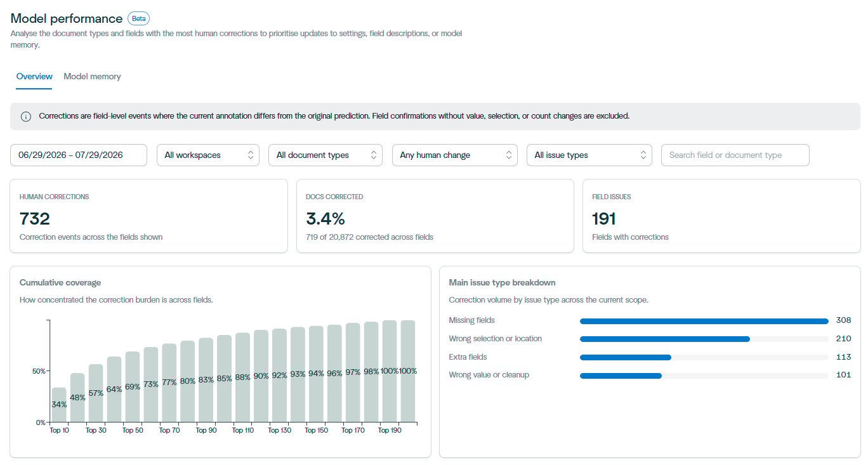This screenshot has height=465, width=868.
Task: Click chevron icon on All issue types
Action: tap(643, 155)
